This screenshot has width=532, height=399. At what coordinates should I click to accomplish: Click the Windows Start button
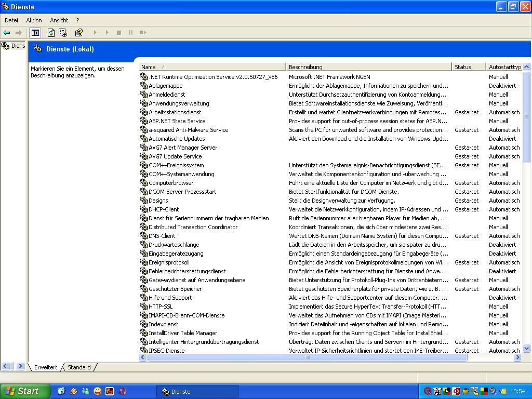coord(24,391)
